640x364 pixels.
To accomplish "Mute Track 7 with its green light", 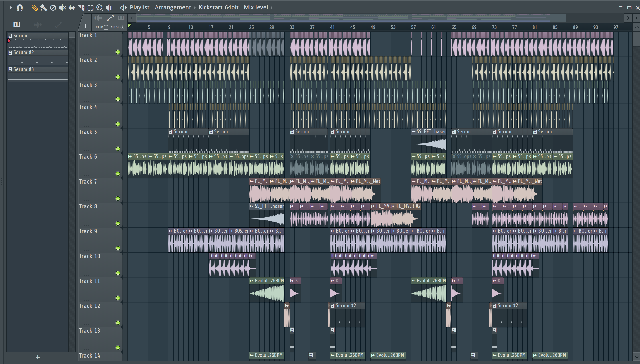I will coord(118,198).
